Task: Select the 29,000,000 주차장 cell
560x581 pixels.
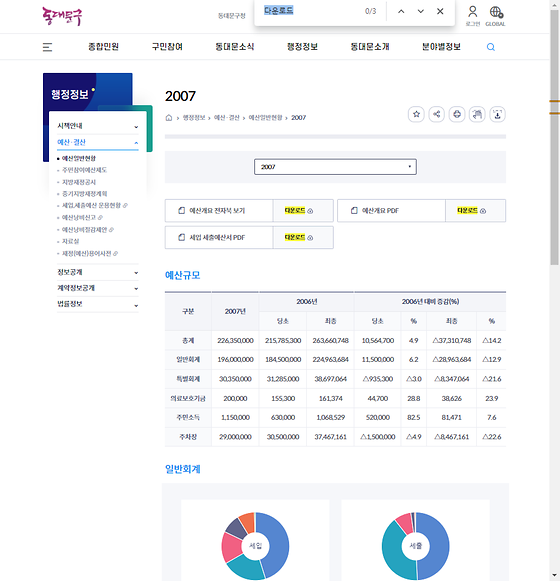Action: (235, 437)
